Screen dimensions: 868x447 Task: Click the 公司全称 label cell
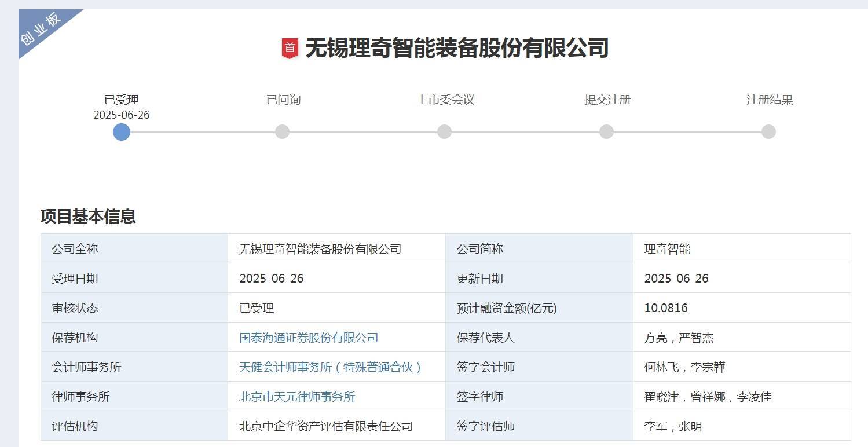[134, 249]
